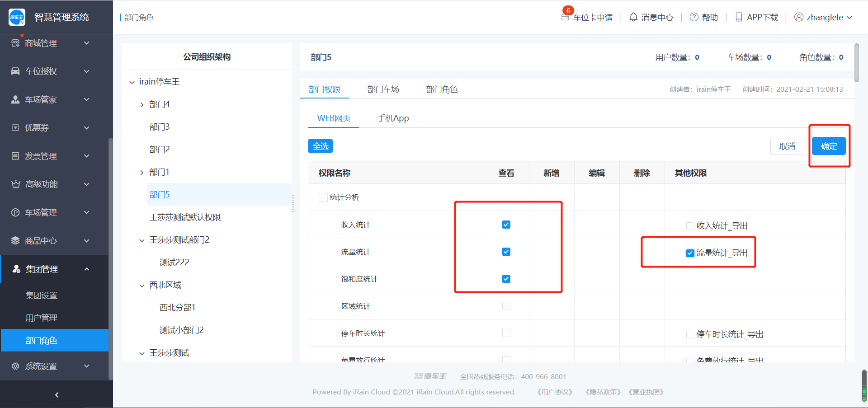Screen dimensions: 868x408
Task: Click the 优惠券 coupon icon
Action: [x=15, y=127]
